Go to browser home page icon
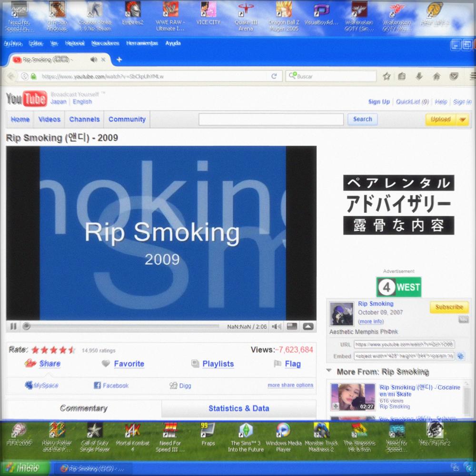The image size is (476, 476). [436, 76]
